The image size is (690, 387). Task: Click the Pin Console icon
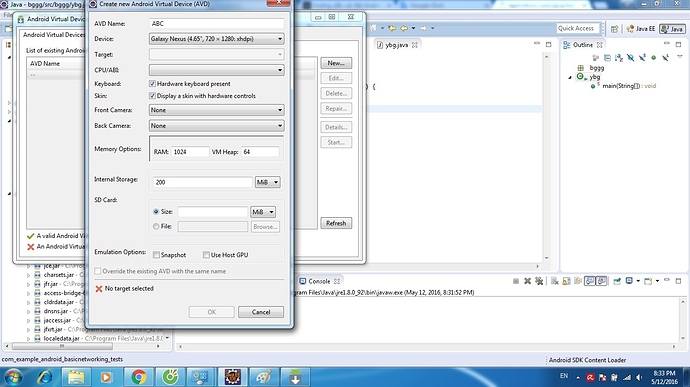pos(617,281)
